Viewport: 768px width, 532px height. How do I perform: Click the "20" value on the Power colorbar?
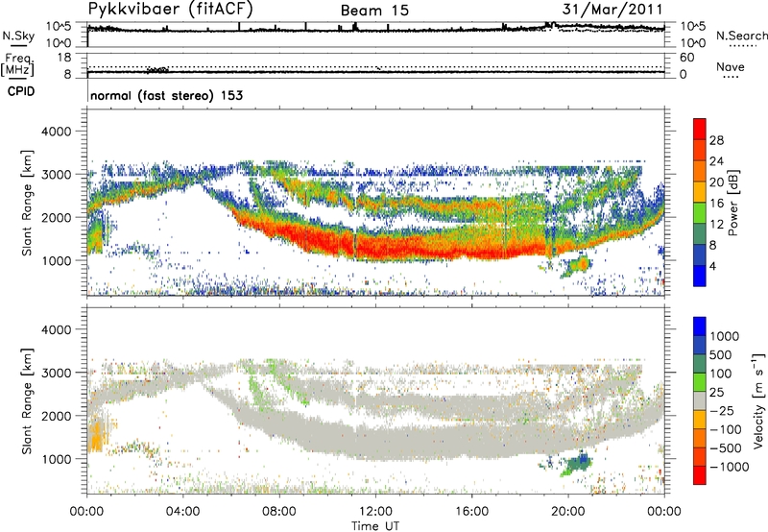716,182
